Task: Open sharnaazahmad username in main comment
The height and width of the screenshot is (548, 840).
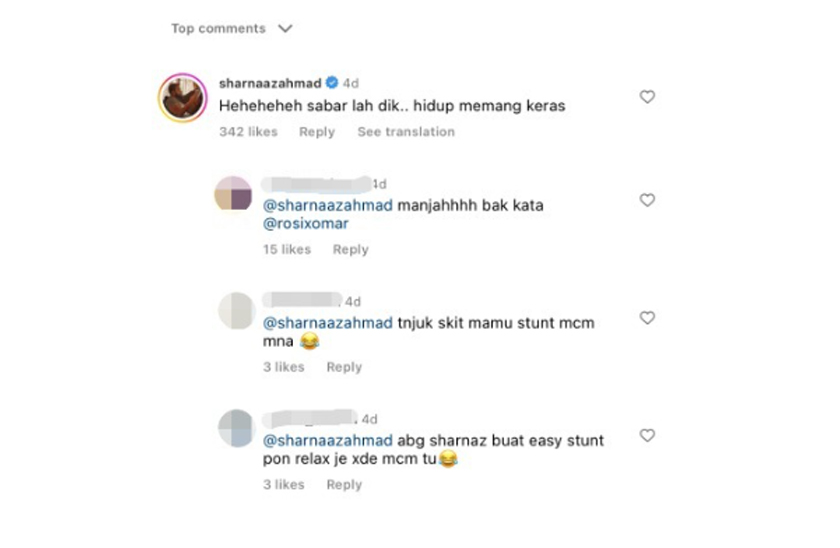Action: pyautogui.click(x=270, y=83)
